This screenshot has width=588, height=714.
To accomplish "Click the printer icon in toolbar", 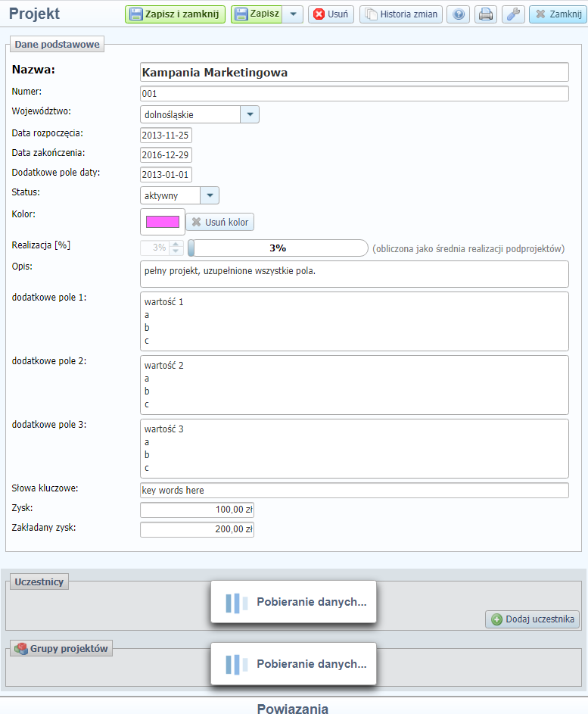I will 486,14.
